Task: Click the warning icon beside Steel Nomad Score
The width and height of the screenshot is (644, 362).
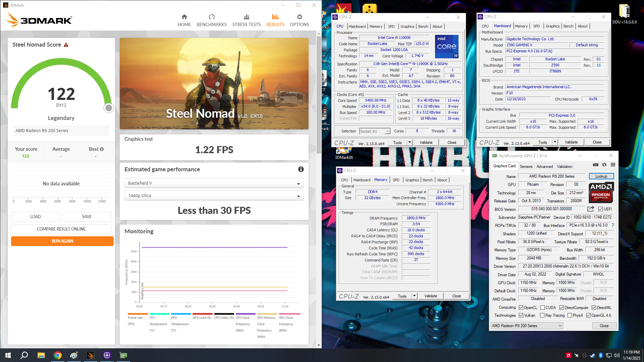Action: pos(66,45)
